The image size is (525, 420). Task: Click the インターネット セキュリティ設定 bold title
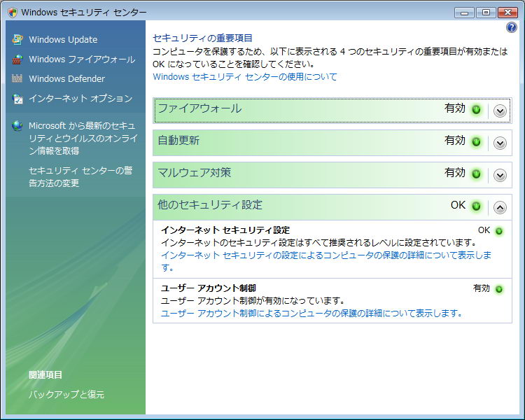point(225,230)
